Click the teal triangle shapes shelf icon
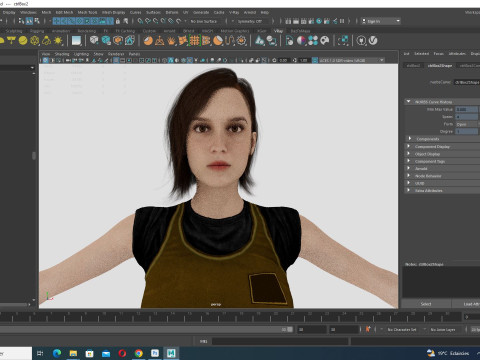The image size is (480, 360). click(x=259, y=41)
